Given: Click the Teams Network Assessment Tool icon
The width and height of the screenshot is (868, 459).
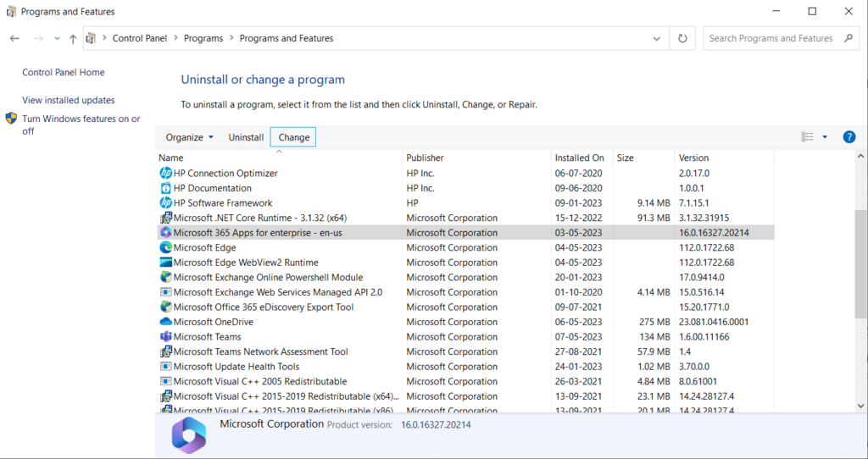Looking at the screenshot, I should click(165, 351).
